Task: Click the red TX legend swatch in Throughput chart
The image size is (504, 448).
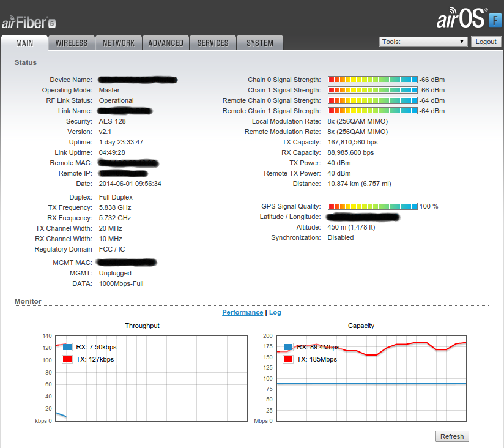Action: (x=67, y=359)
